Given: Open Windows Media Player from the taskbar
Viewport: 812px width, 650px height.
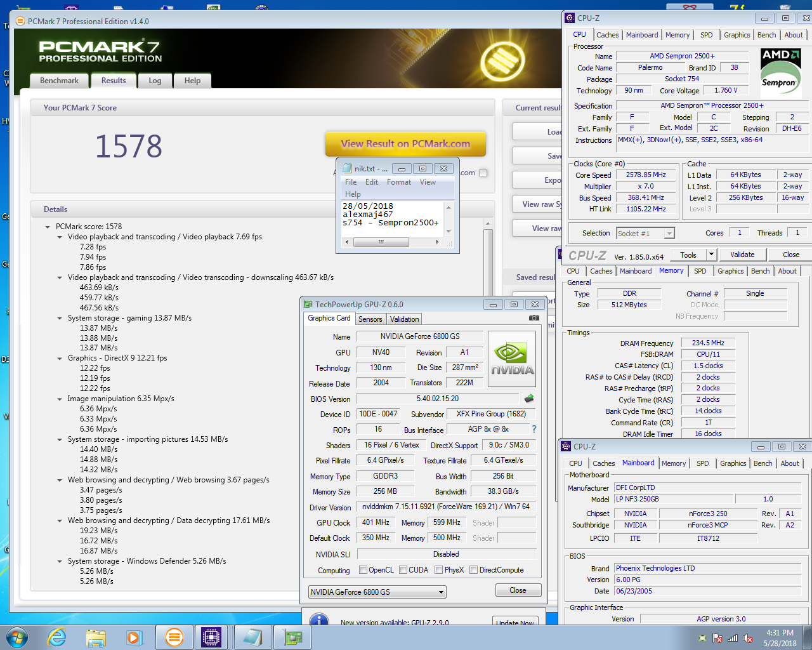Looking at the screenshot, I should (x=134, y=637).
